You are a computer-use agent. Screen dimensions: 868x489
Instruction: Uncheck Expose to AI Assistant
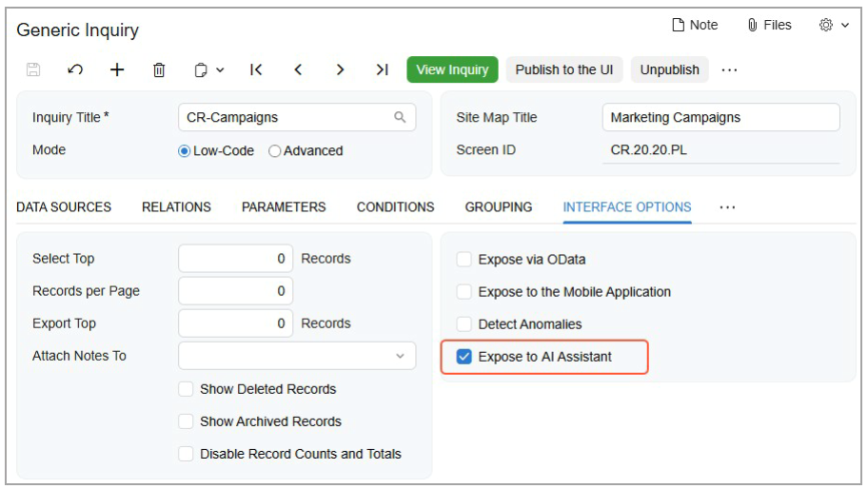point(464,357)
